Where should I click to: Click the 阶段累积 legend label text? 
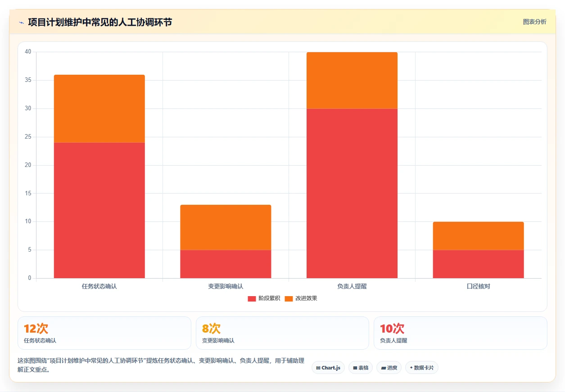pyautogui.click(x=269, y=298)
